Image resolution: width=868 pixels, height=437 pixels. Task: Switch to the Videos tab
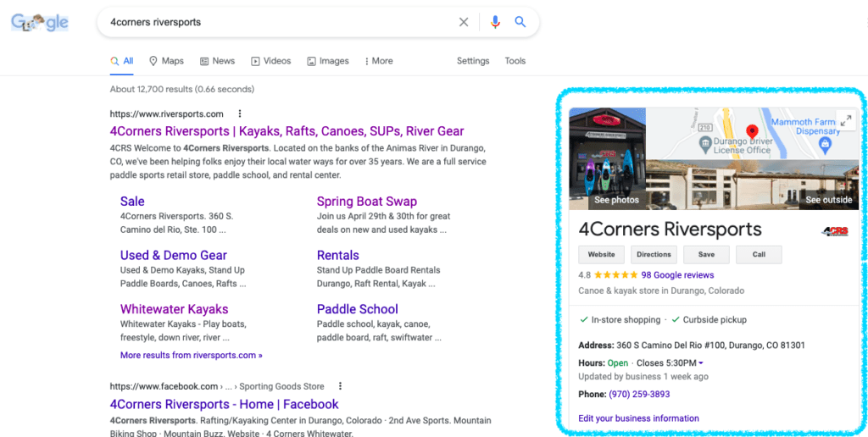point(270,61)
